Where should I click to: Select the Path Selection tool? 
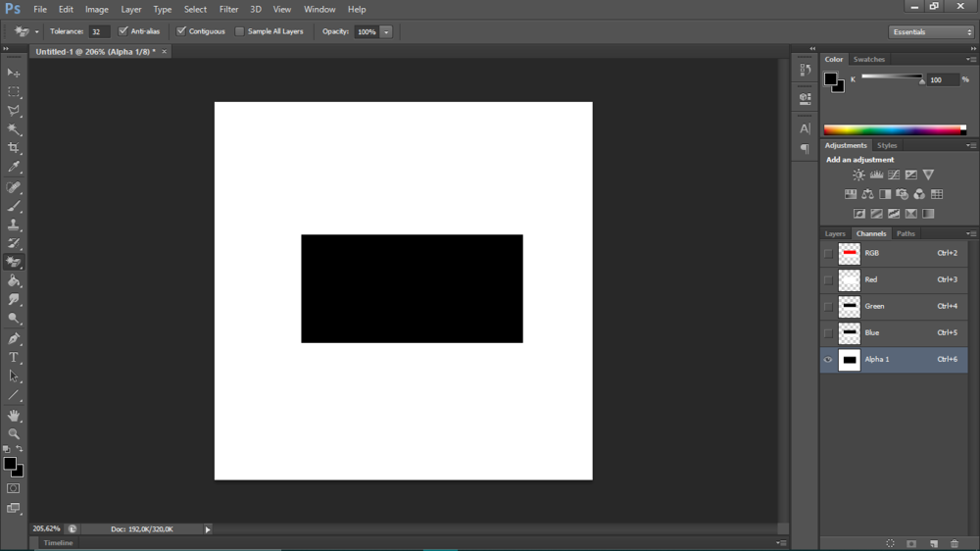(x=13, y=376)
